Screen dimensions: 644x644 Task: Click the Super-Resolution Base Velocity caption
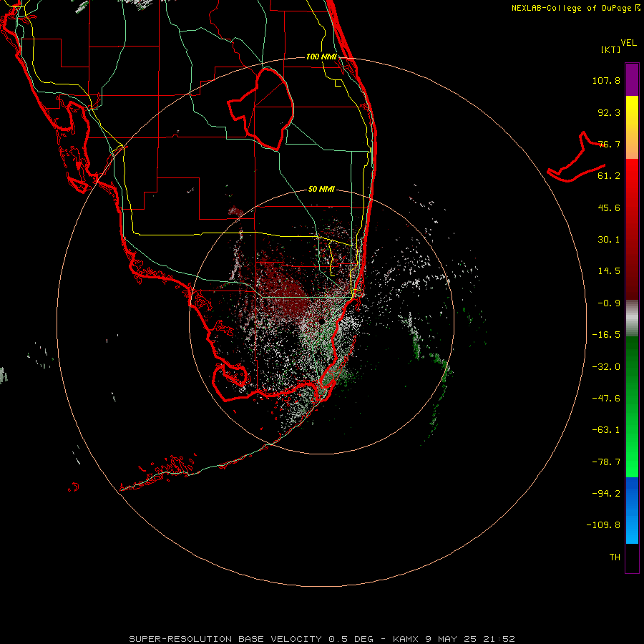pos(322,639)
